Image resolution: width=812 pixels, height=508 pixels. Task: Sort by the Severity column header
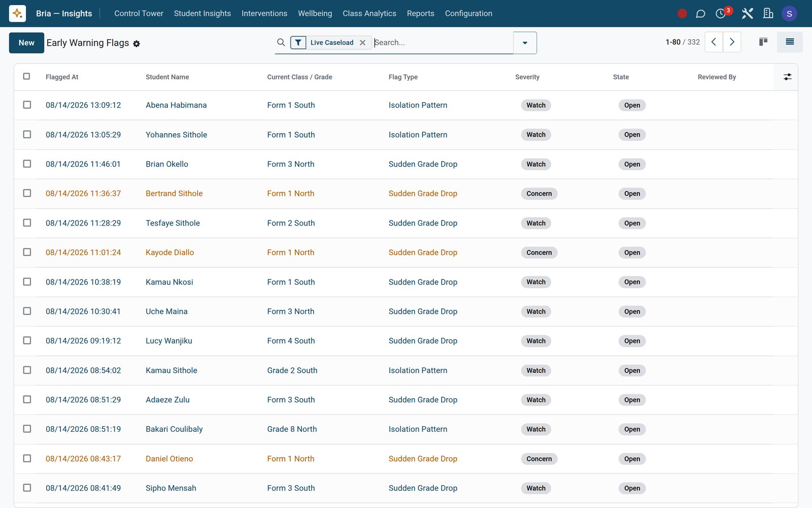coord(527,77)
